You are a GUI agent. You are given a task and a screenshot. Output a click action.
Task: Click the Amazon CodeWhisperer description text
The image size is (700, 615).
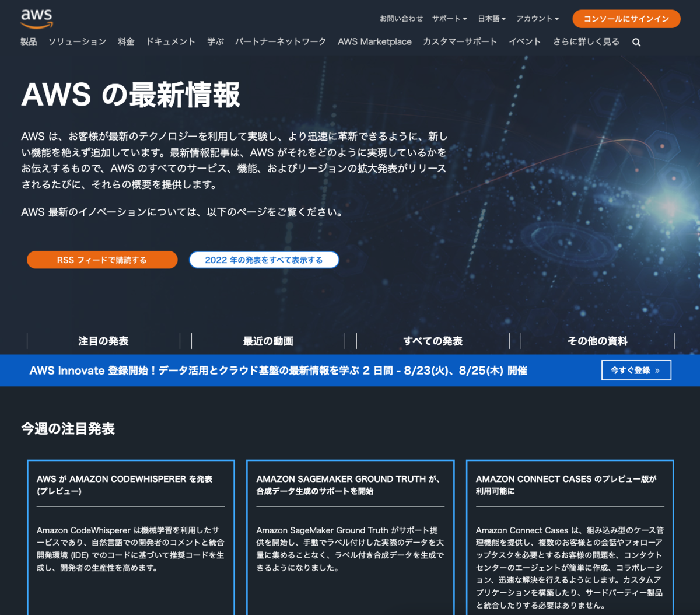click(x=131, y=549)
